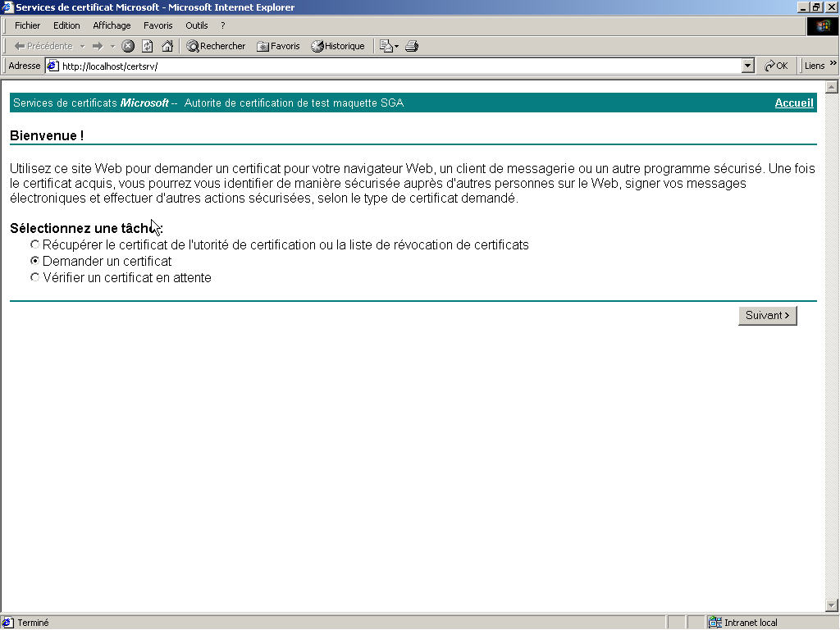
Task: Click the Précédente back arrow button
Action: click(x=43, y=46)
